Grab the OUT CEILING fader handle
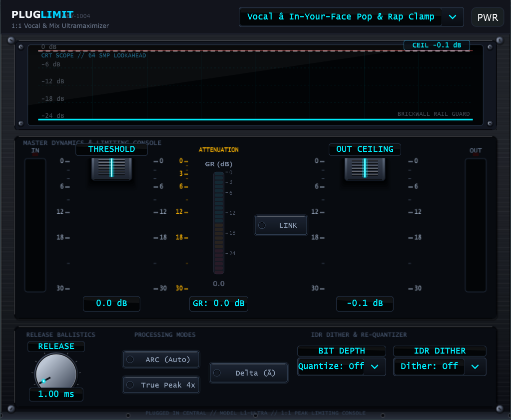Viewport: 511px width, 420px height. pos(365,168)
